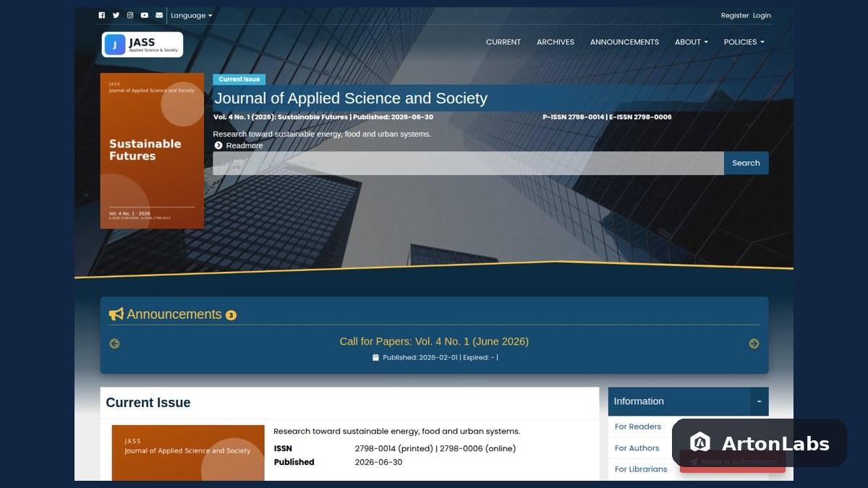
Task: Click the Login link
Action: [x=762, y=15]
